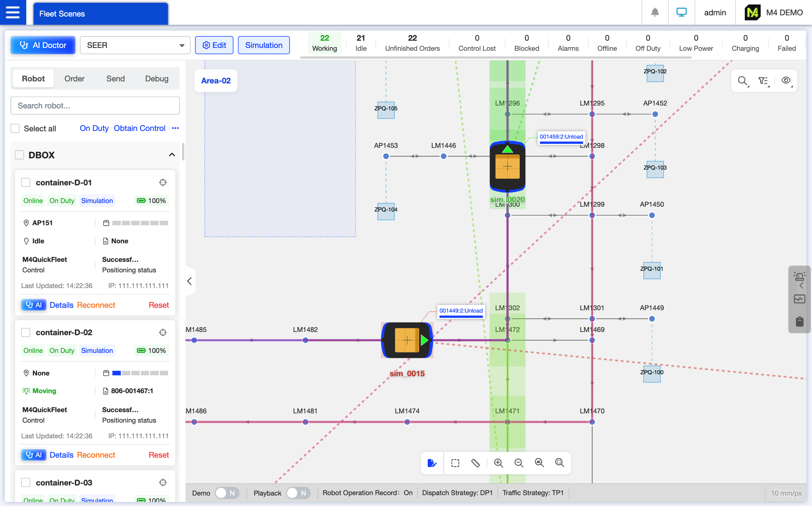This screenshot has height=506, width=812.
Task: Open the map filter icon
Action: (763, 81)
